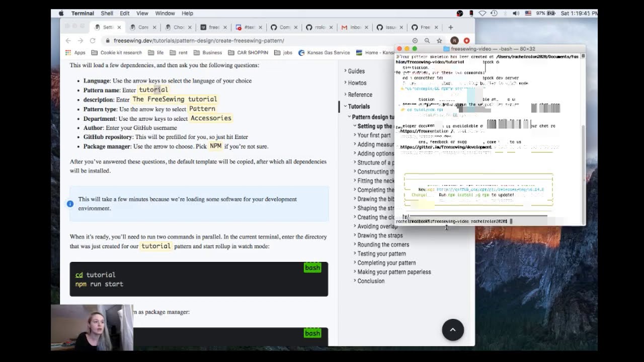Bookmark this page with the star icon
Screen dimensions: 644x362
439,41
